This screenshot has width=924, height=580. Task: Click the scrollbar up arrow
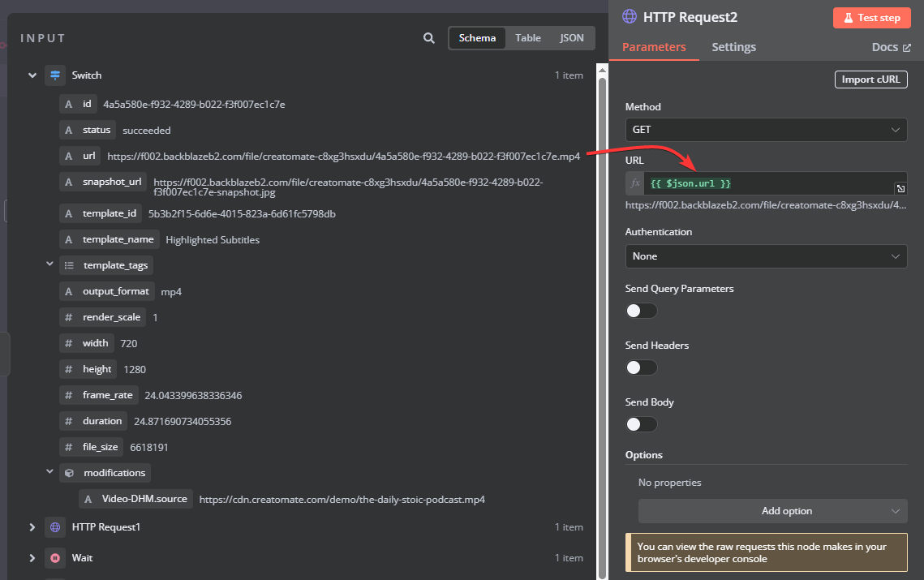click(x=602, y=70)
